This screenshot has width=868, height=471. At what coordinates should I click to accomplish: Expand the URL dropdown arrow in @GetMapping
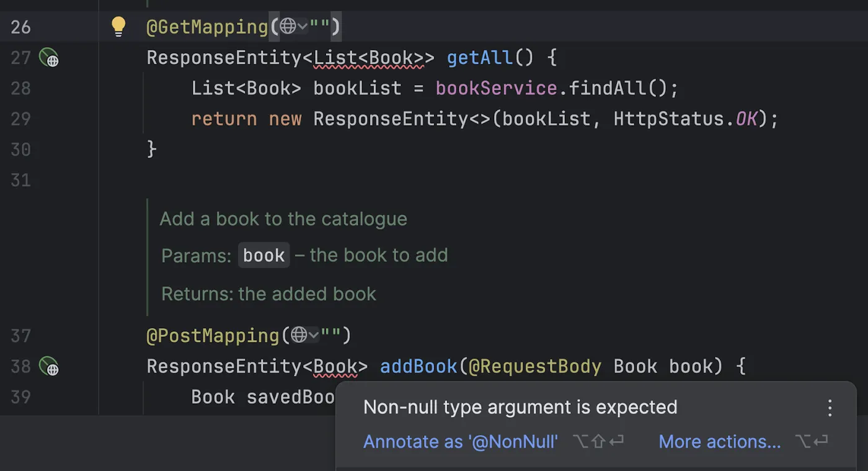303,27
